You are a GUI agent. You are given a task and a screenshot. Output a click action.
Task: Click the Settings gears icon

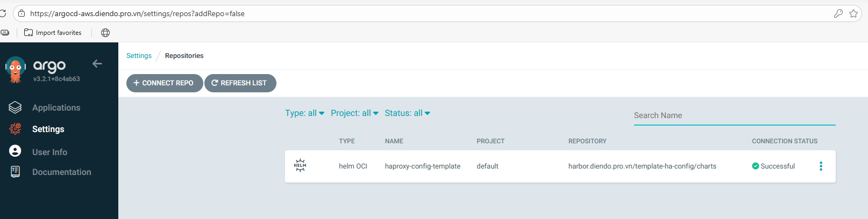[15, 129]
